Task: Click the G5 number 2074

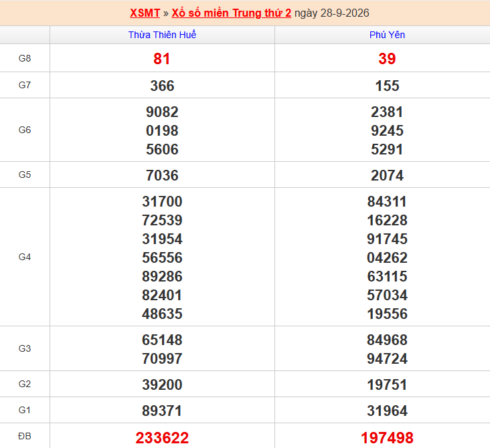Action: [387, 175]
